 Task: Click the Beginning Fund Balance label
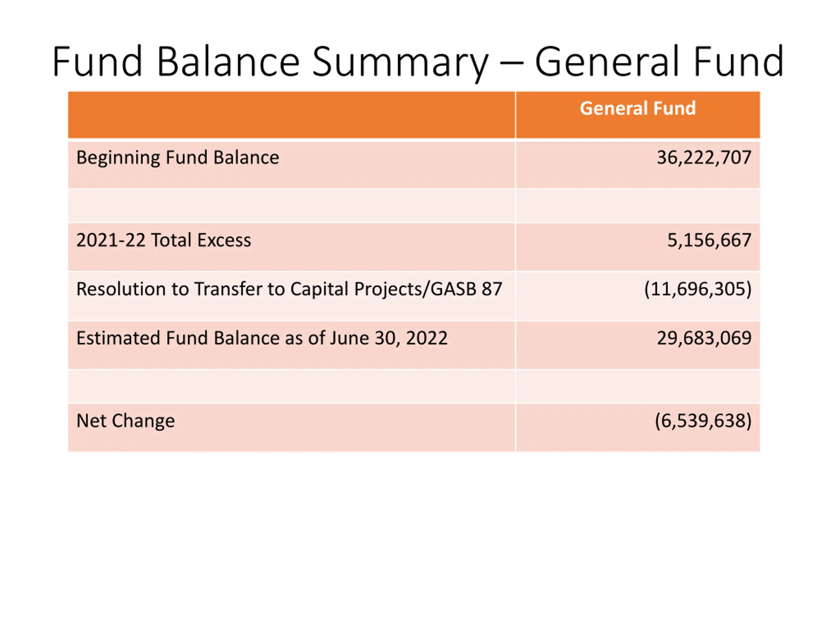(178, 157)
